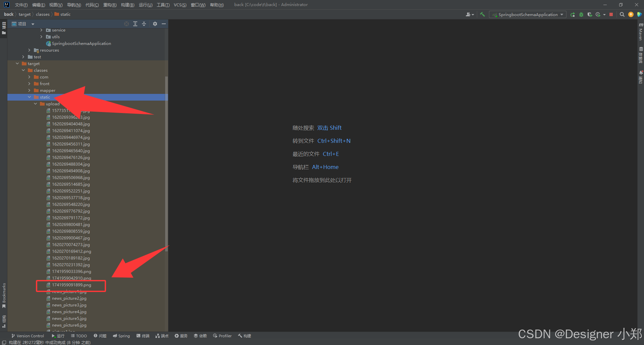The image size is (644, 345).
Task: Click the Run with Coverage icon
Action: click(590, 14)
